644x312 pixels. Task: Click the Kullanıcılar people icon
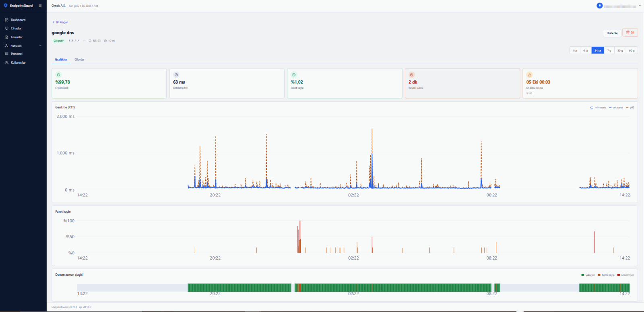[6, 62]
